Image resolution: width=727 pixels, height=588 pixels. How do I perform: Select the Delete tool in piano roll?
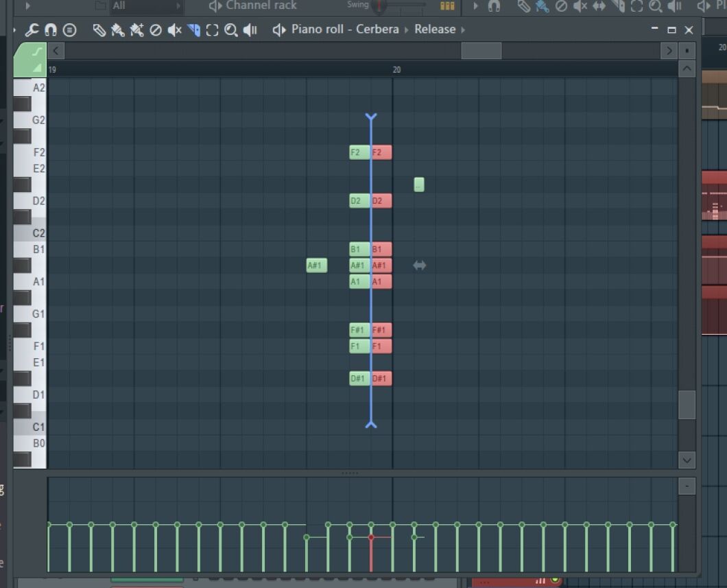pyautogui.click(x=156, y=30)
